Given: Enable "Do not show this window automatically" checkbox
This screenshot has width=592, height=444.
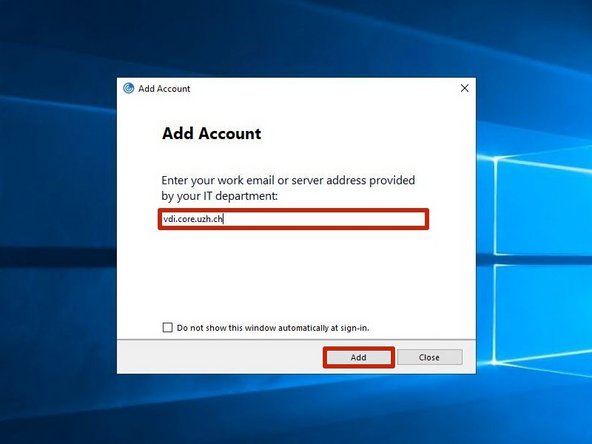Looking at the screenshot, I should (x=167, y=327).
